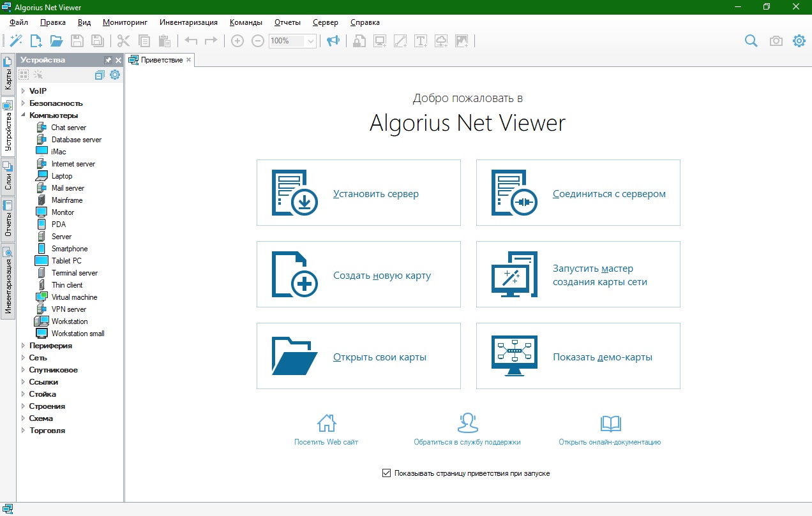Expand the Спутниковое tree category
Image resolution: width=812 pixels, height=516 pixels.
coord(23,370)
